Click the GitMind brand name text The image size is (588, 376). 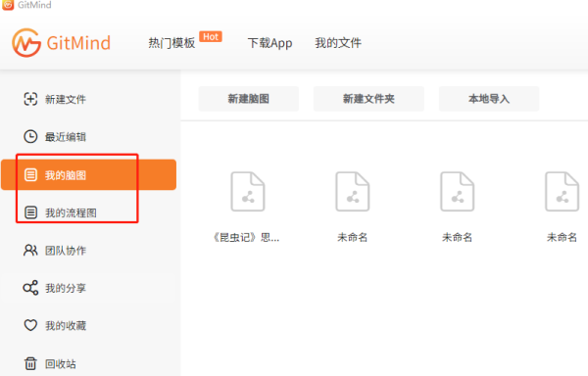(x=78, y=43)
